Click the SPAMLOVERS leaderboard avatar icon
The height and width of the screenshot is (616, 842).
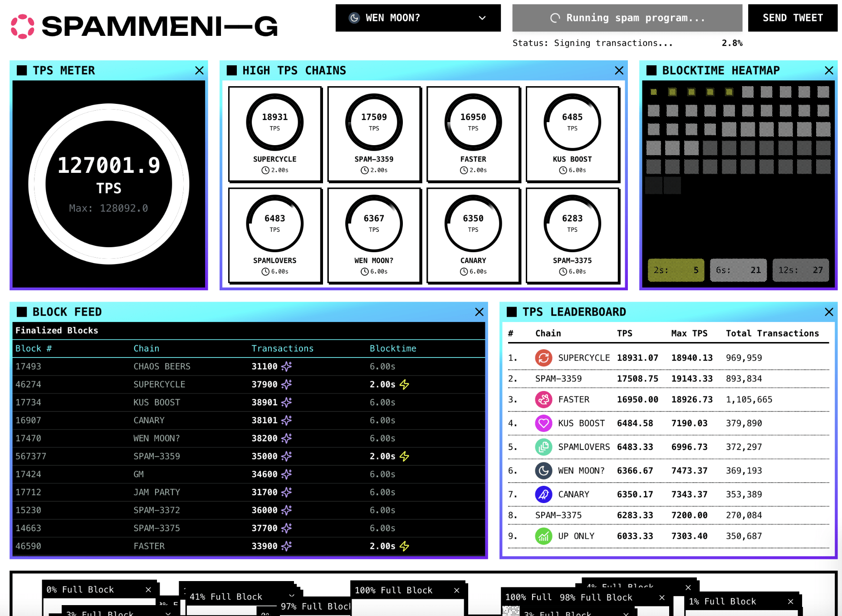coord(543,447)
